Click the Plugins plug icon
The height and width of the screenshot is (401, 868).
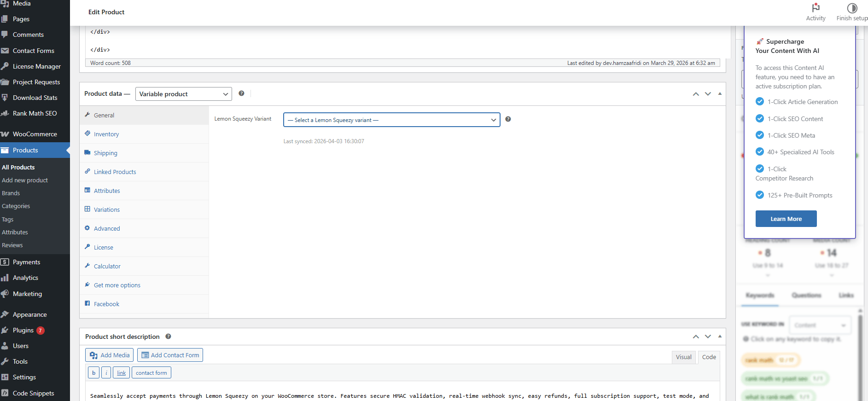[5, 330]
